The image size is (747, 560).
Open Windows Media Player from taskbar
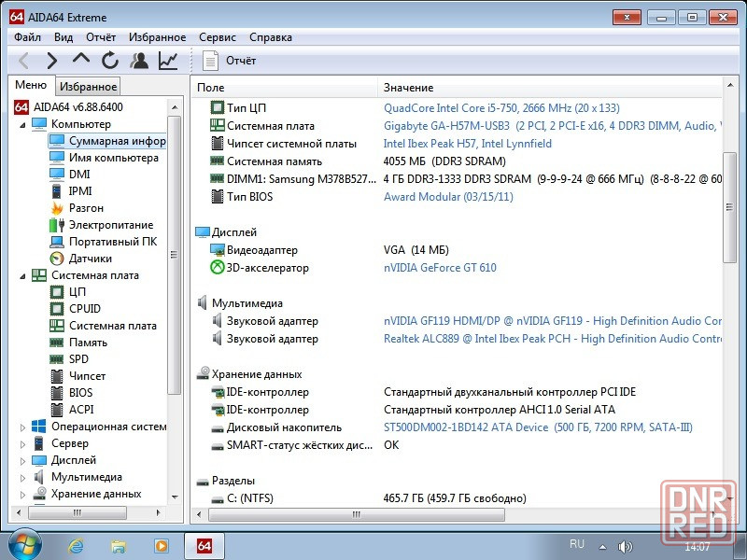161,546
